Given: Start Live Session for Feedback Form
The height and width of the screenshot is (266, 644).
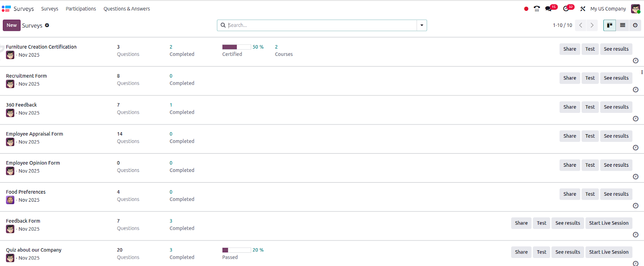Looking at the screenshot, I should 609,223.
